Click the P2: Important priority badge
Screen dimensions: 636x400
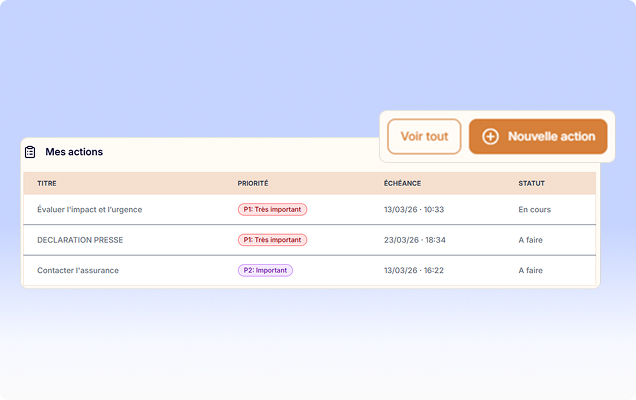pyautogui.click(x=265, y=270)
